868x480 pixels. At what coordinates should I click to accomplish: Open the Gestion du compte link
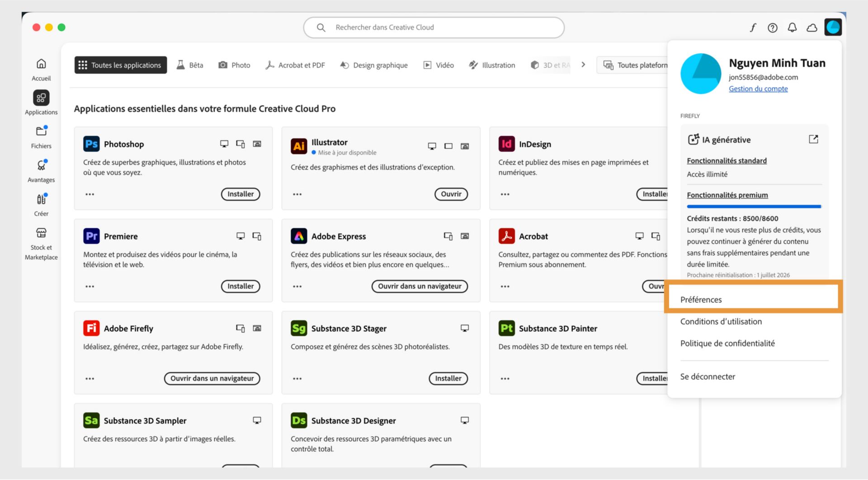pyautogui.click(x=758, y=89)
